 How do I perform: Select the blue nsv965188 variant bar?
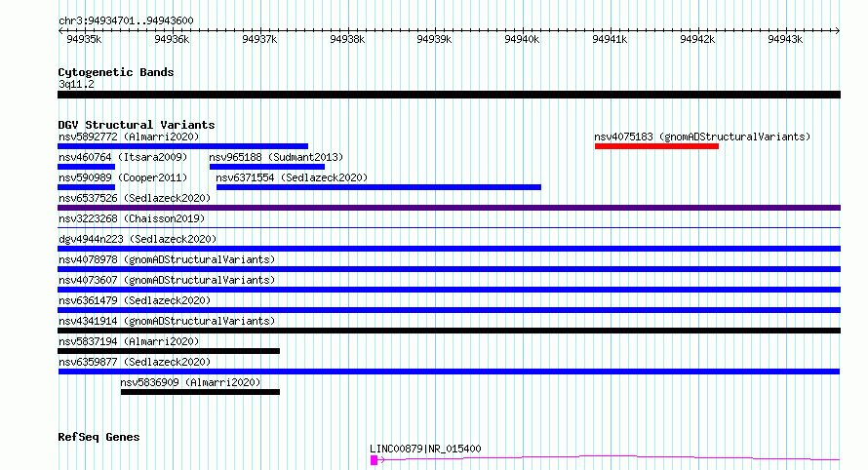click(267, 167)
